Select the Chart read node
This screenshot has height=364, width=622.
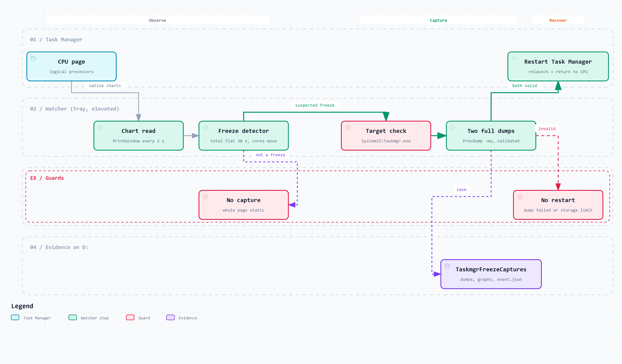[x=138, y=136]
